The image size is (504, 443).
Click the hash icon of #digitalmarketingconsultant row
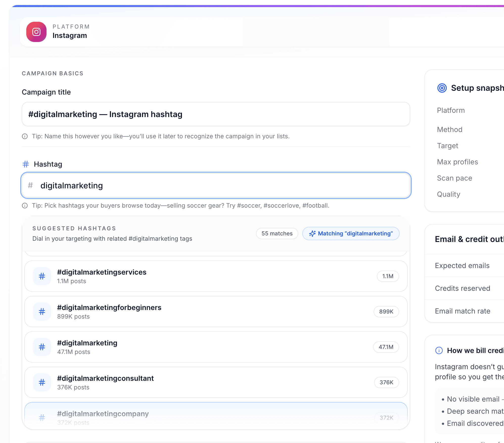pos(42,382)
